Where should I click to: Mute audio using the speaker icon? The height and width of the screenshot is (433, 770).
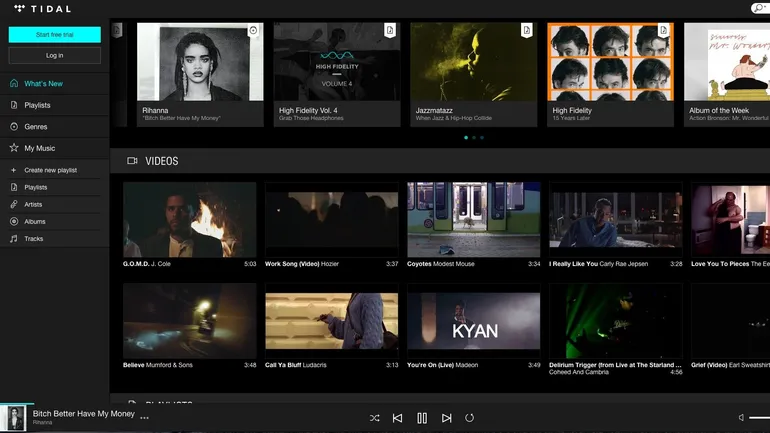[741, 417]
